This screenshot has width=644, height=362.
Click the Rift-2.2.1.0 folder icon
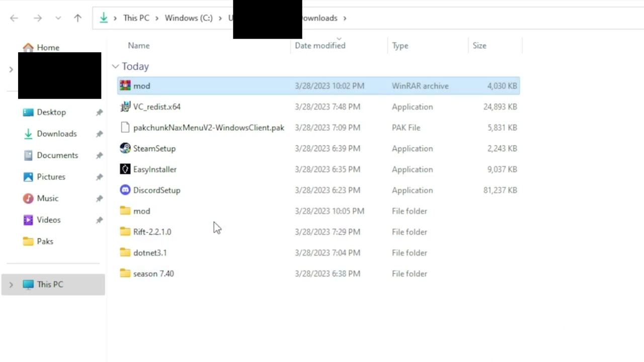(125, 232)
